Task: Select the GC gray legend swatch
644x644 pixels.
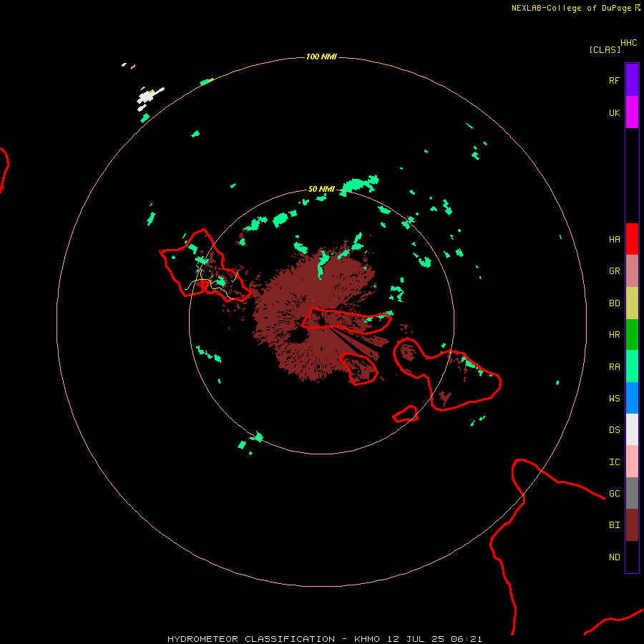Action: click(632, 493)
